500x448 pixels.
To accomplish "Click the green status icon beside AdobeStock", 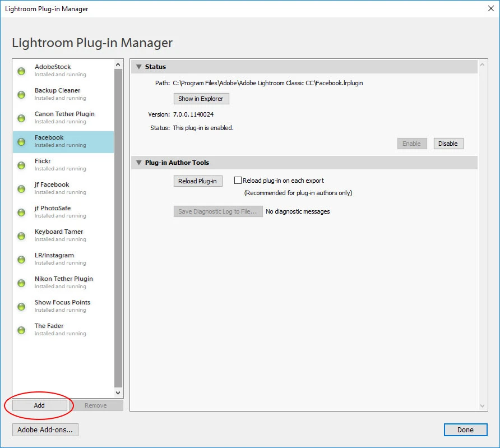I will [x=21, y=71].
